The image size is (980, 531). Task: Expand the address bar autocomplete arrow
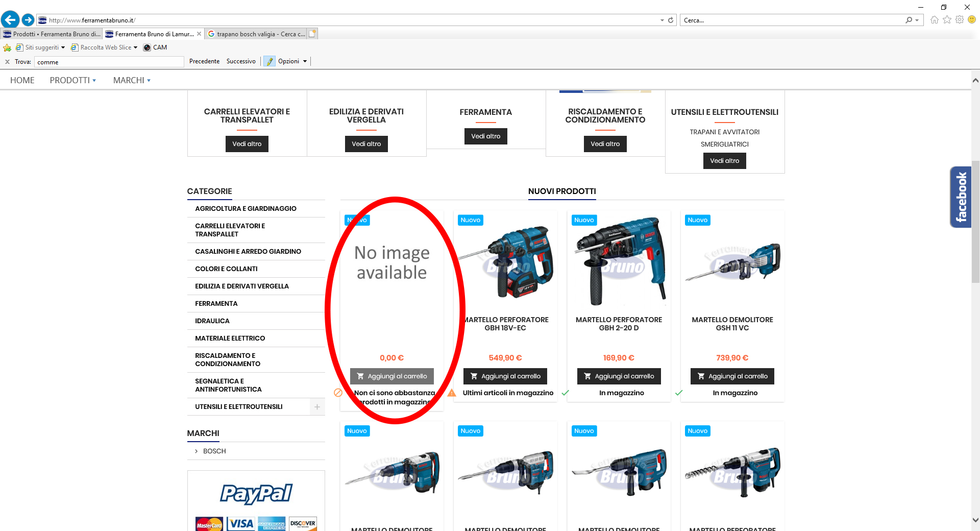click(x=662, y=20)
